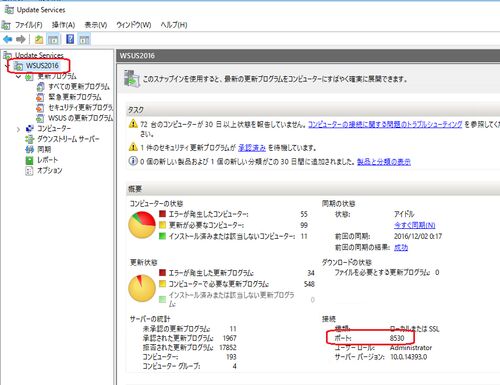Click 更新が必要なコンピューター count 99

pyautogui.click(x=304, y=225)
